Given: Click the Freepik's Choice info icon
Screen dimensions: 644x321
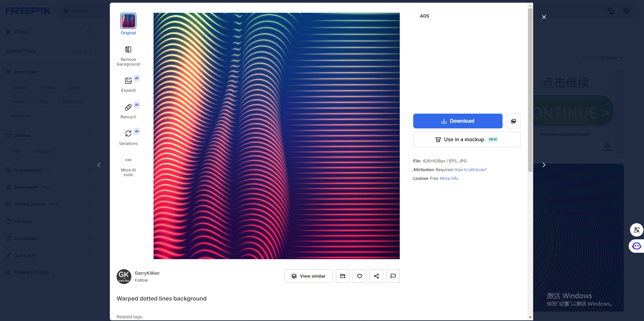Looking at the screenshot, I should pyautogui.click(x=55, y=273).
